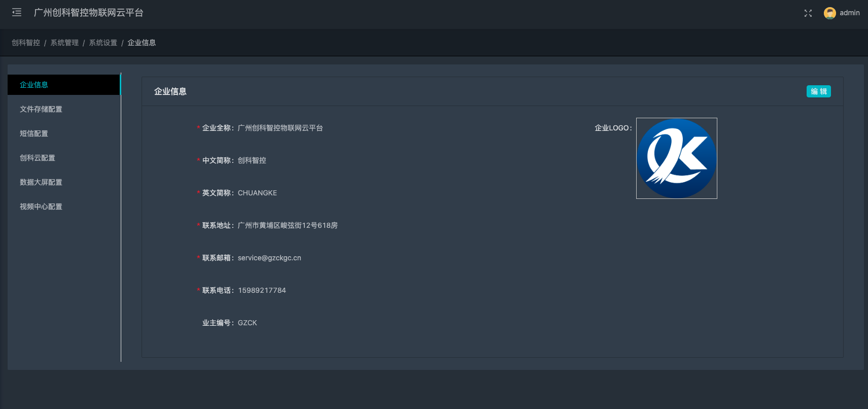868x409 pixels.
Task: Click the company logo thumbnail
Action: (x=676, y=158)
